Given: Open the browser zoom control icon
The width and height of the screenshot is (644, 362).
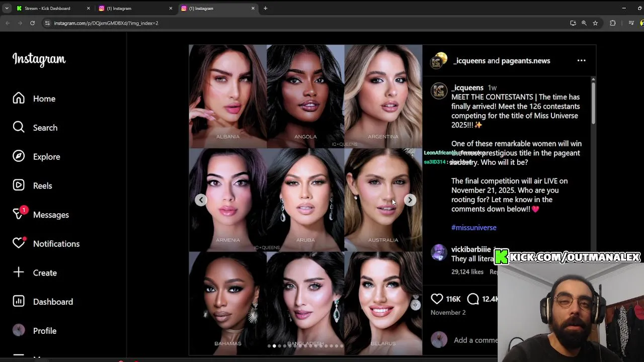Looking at the screenshot, I should pyautogui.click(x=584, y=23).
